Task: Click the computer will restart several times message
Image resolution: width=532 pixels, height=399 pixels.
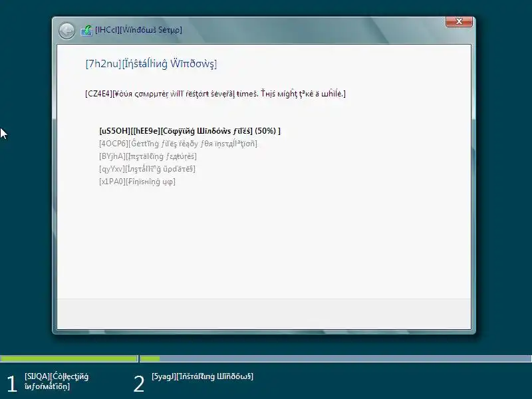Action: click(215, 94)
